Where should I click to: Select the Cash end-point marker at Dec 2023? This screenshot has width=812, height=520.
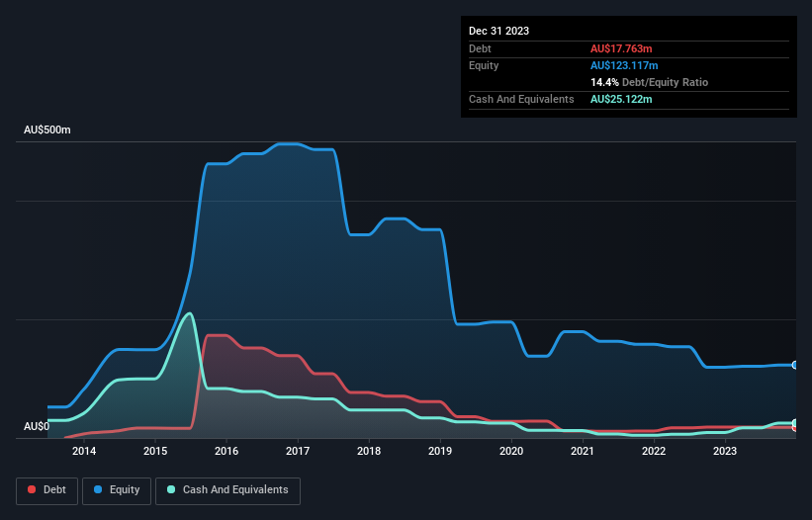(795, 423)
